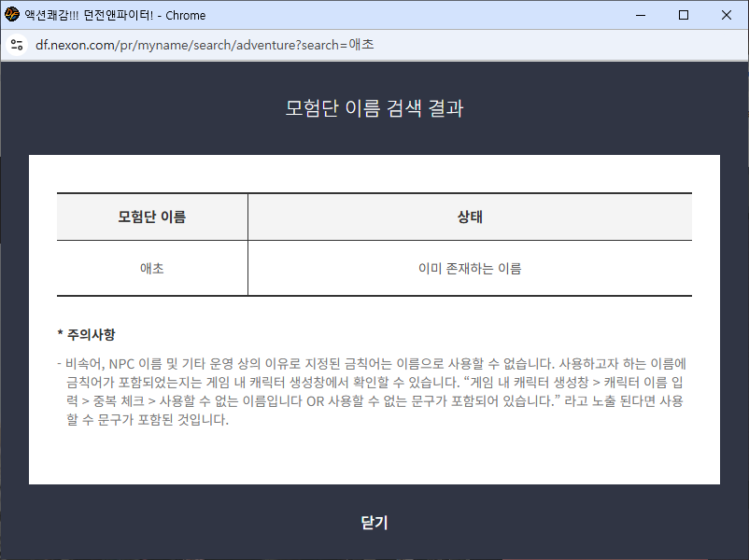The height and width of the screenshot is (560, 749).
Task: Select the 애초 name cell
Action: [152, 268]
